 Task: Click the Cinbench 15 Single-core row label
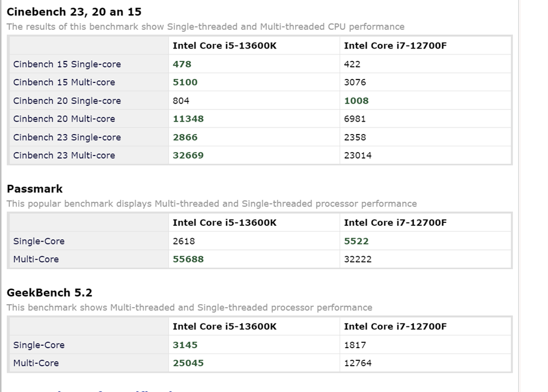click(x=67, y=64)
